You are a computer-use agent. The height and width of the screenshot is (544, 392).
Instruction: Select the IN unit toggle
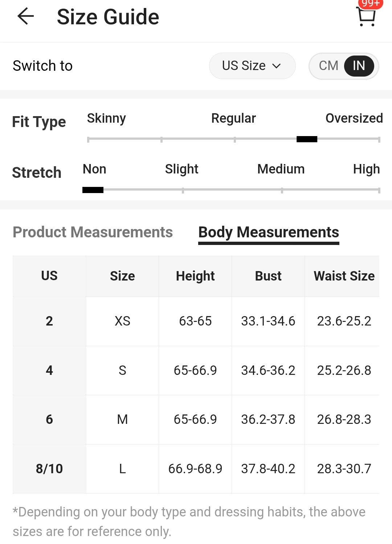tap(359, 66)
